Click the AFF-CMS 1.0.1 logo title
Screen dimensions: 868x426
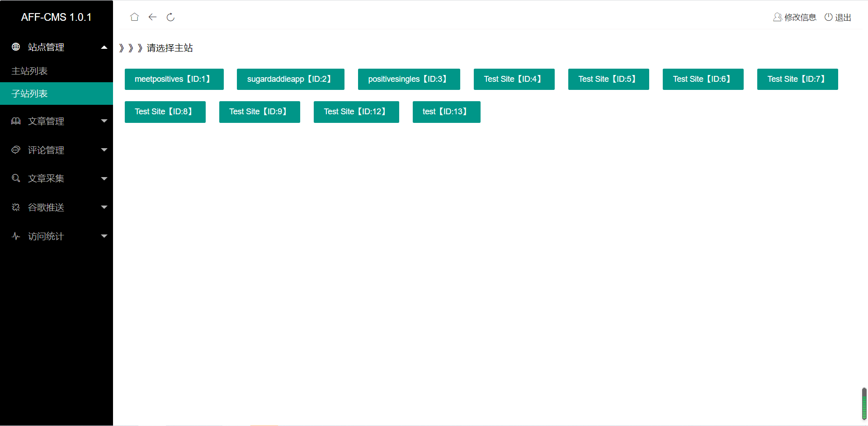click(x=57, y=17)
